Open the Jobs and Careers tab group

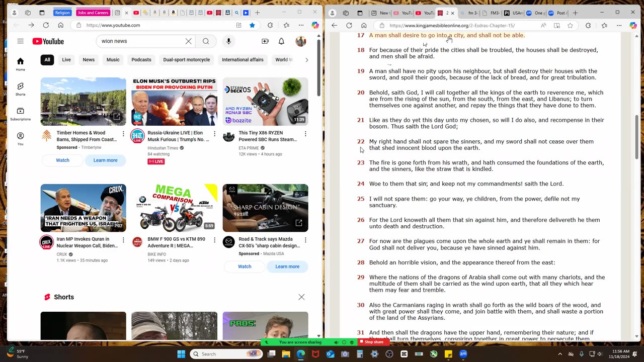[x=93, y=13]
